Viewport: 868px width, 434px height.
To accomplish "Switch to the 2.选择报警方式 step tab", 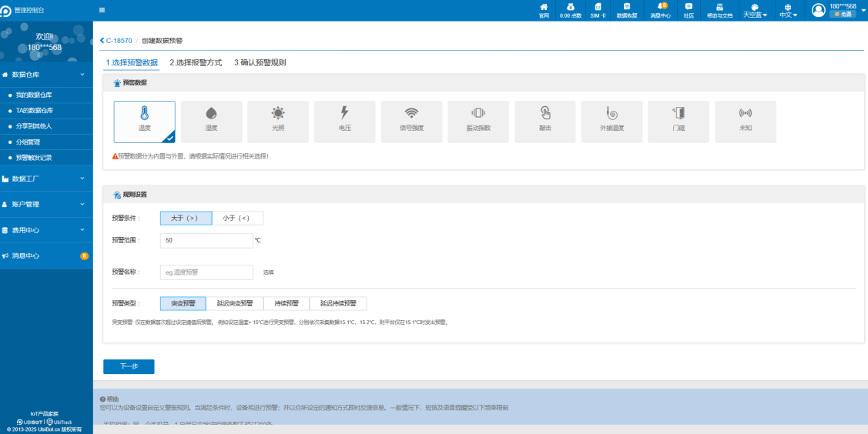I will click(196, 62).
